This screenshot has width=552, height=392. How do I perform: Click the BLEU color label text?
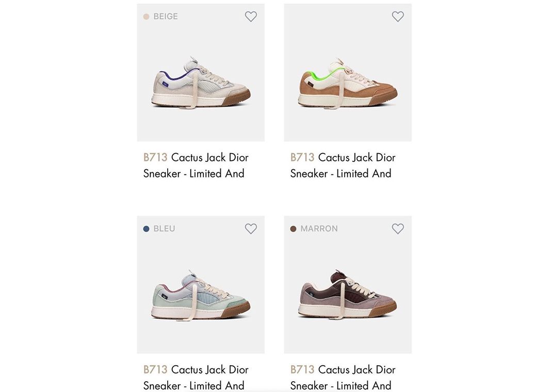tap(164, 228)
